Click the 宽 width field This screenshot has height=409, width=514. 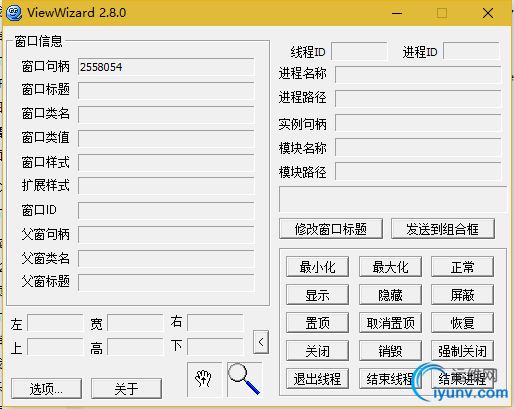(135, 323)
